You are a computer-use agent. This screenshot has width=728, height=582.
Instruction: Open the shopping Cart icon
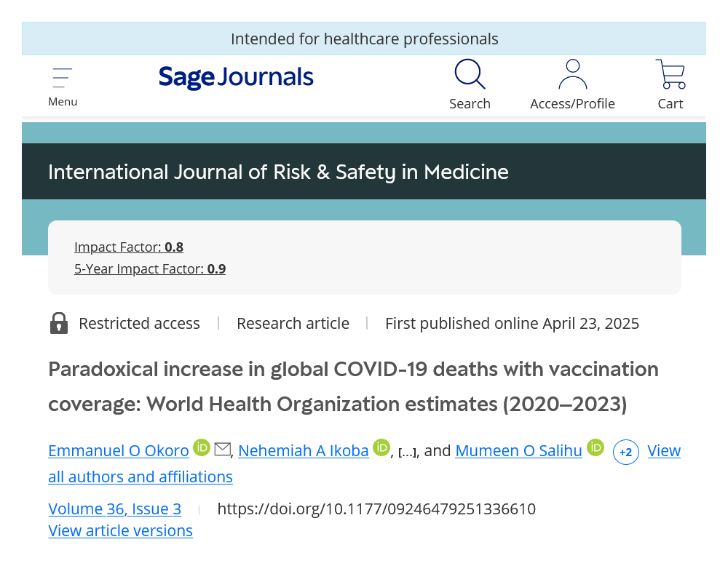click(670, 73)
